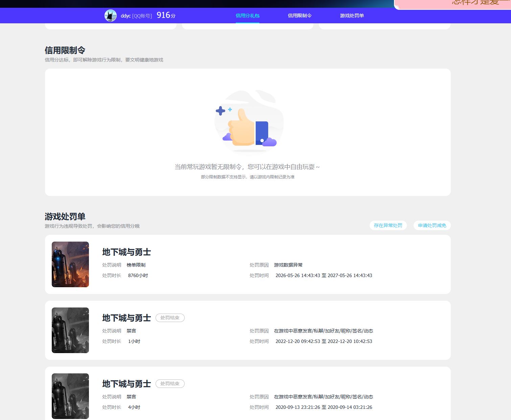511x420 pixels.
Task: Switch to the 信用限制令 tab
Action: (300, 16)
